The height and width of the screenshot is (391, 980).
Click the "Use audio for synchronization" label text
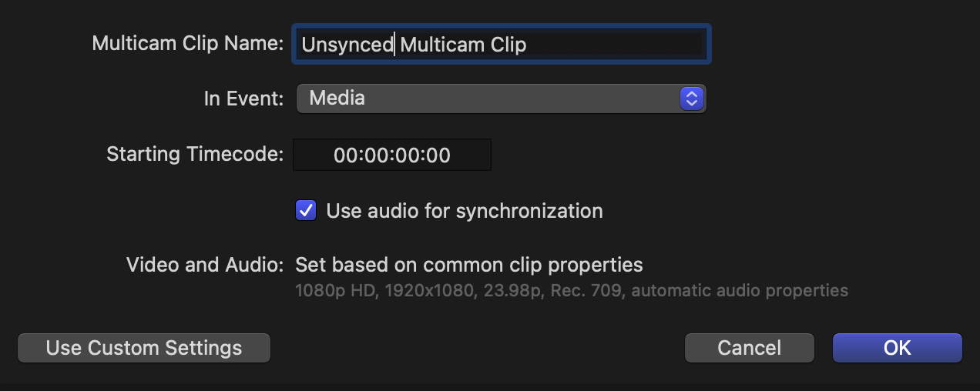pos(465,210)
